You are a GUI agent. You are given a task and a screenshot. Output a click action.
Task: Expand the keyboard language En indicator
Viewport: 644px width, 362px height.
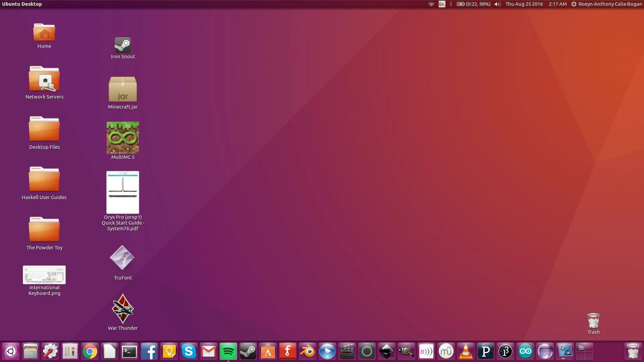(x=442, y=4)
